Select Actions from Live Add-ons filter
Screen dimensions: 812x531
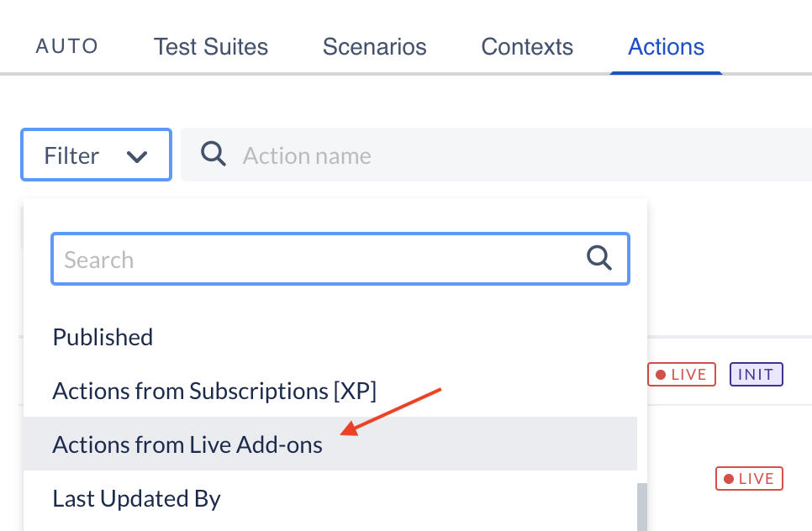pos(330,444)
